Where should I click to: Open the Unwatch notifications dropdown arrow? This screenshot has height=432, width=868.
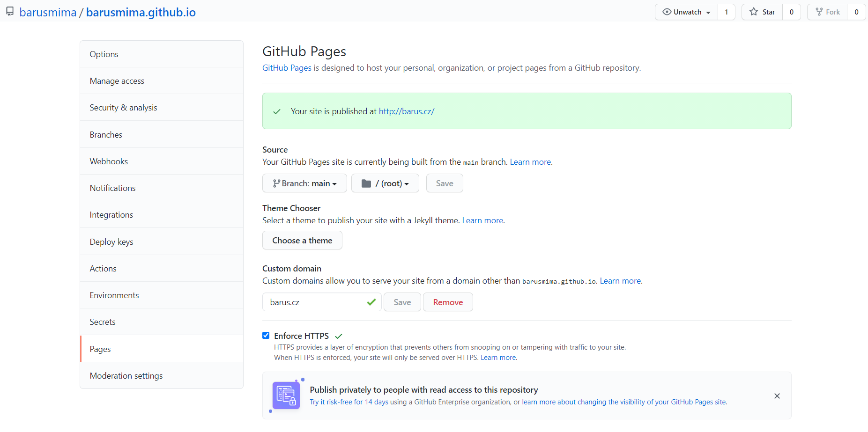(708, 13)
